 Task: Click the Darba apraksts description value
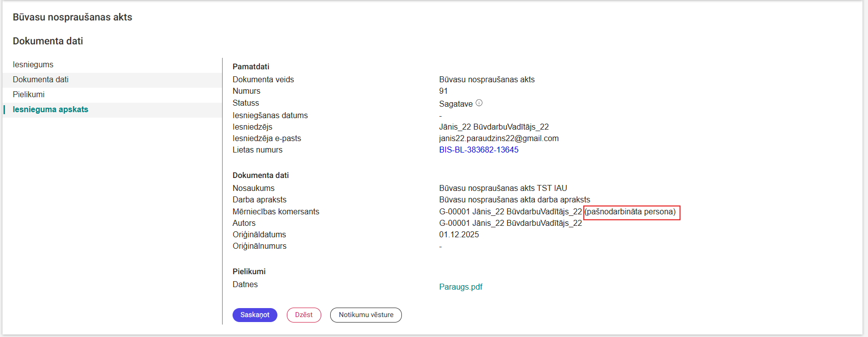click(x=514, y=200)
